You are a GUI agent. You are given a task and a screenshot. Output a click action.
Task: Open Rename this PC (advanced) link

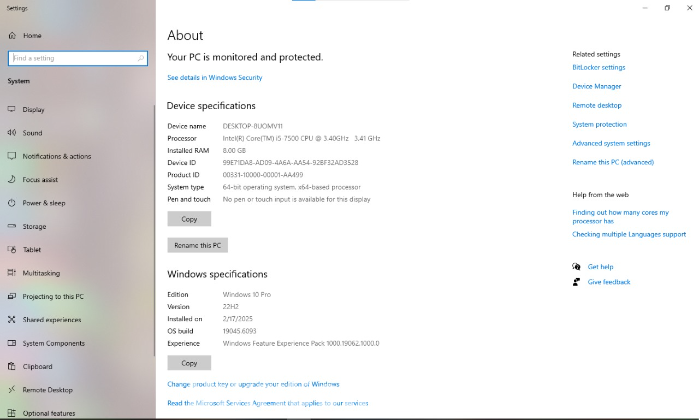pyautogui.click(x=613, y=162)
